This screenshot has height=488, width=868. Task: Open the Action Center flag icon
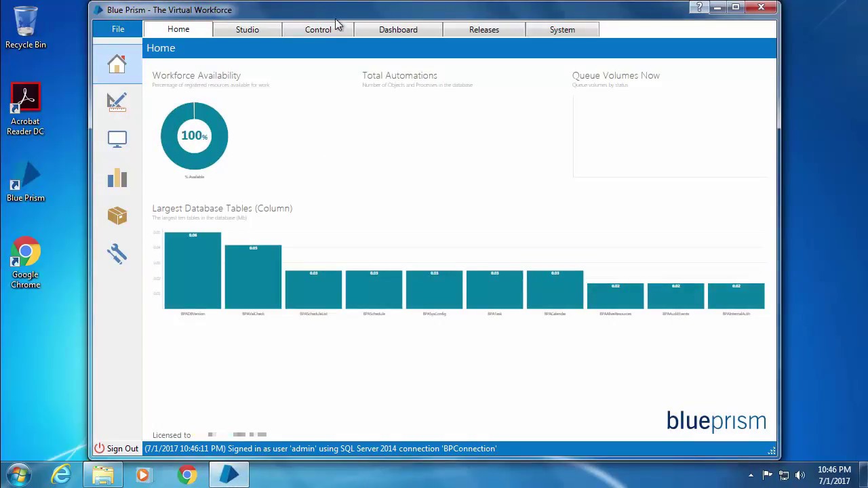tap(767, 475)
